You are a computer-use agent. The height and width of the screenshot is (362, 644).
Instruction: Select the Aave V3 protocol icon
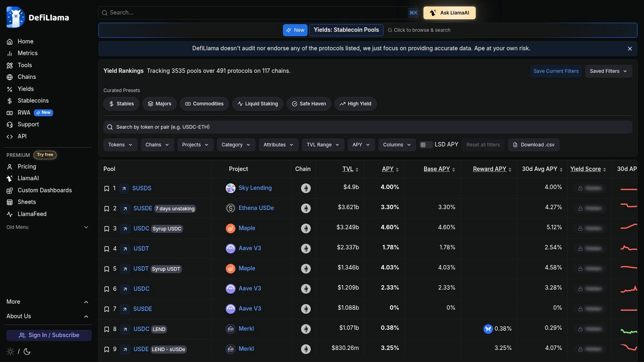230,248
